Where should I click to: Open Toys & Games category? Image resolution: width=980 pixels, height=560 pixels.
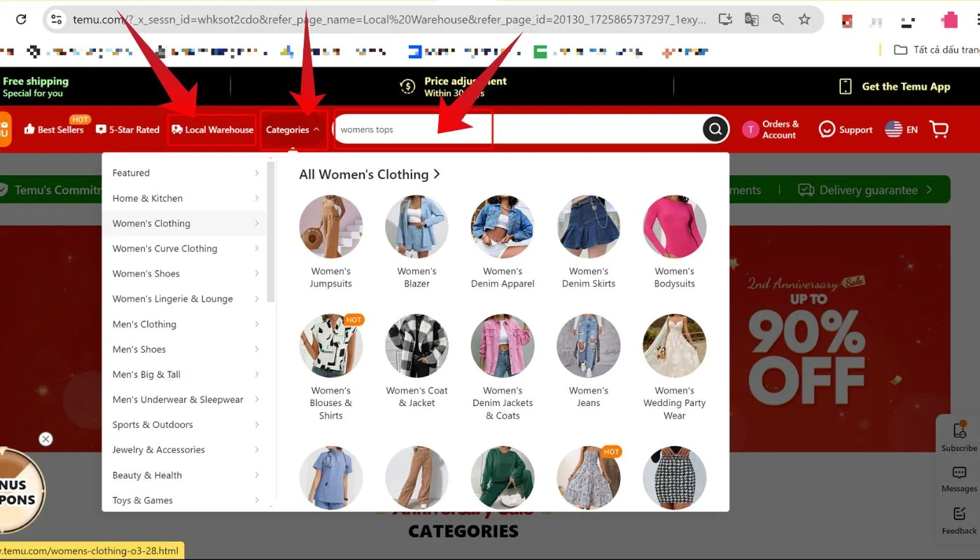coord(185,500)
